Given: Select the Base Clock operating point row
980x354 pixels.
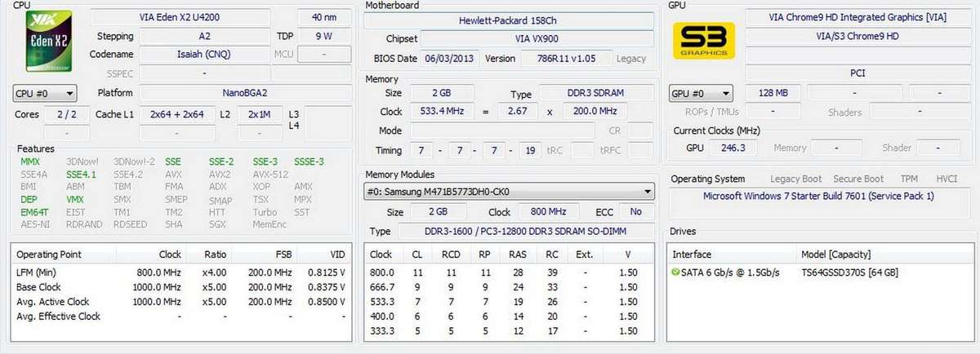Looking at the screenshot, I should pyautogui.click(x=181, y=287).
